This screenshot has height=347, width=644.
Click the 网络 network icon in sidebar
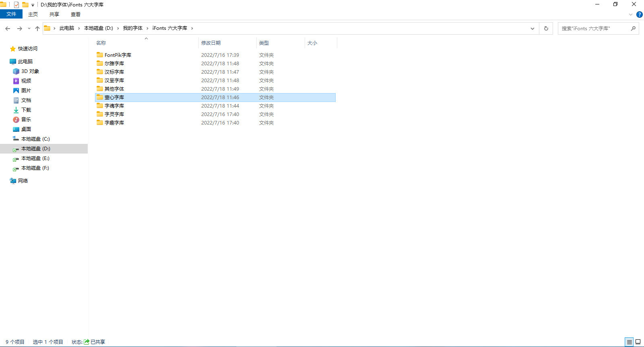tap(13, 181)
